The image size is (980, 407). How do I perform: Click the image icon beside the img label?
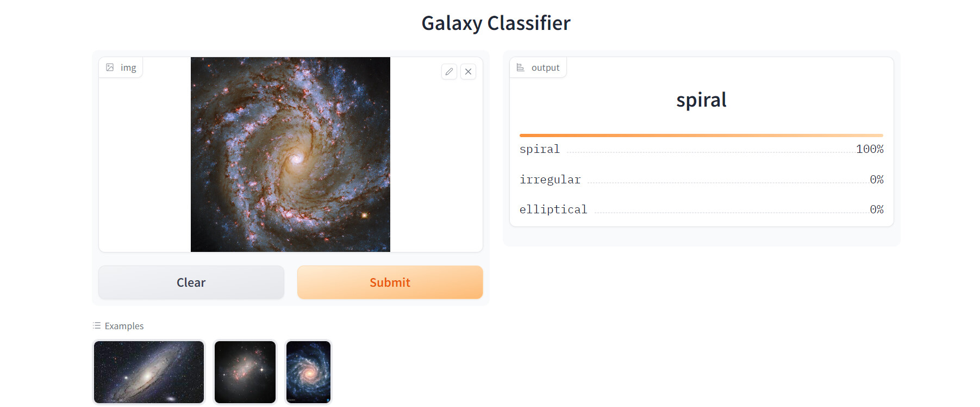click(x=110, y=67)
